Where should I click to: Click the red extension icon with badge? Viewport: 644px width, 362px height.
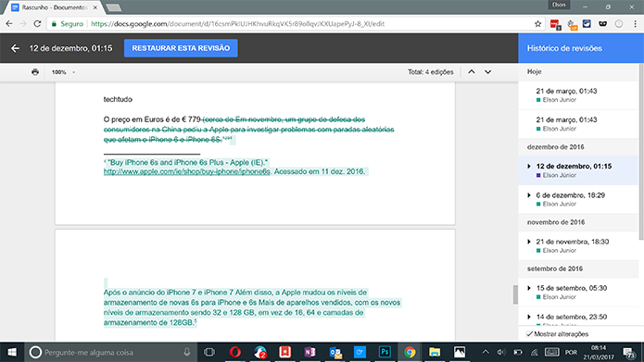click(x=555, y=24)
